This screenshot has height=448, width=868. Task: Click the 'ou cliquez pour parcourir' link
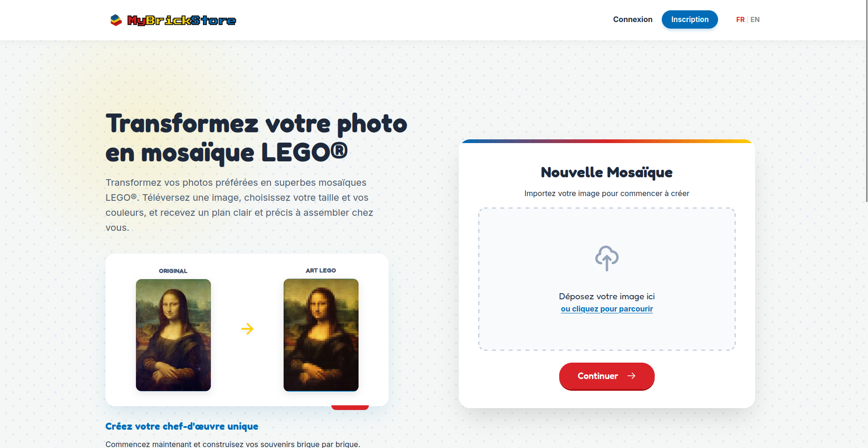coord(607,309)
